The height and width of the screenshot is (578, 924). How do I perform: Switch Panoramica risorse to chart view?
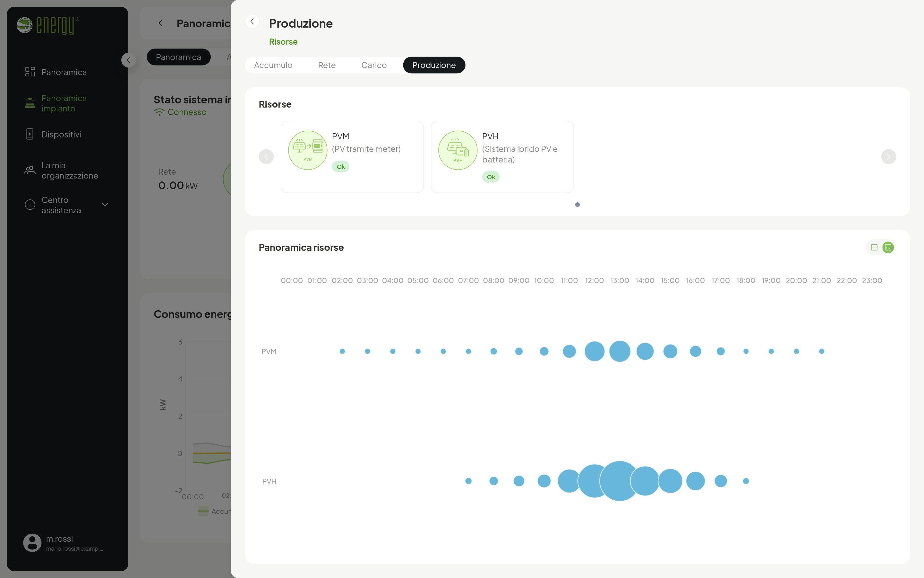click(x=888, y=247)
